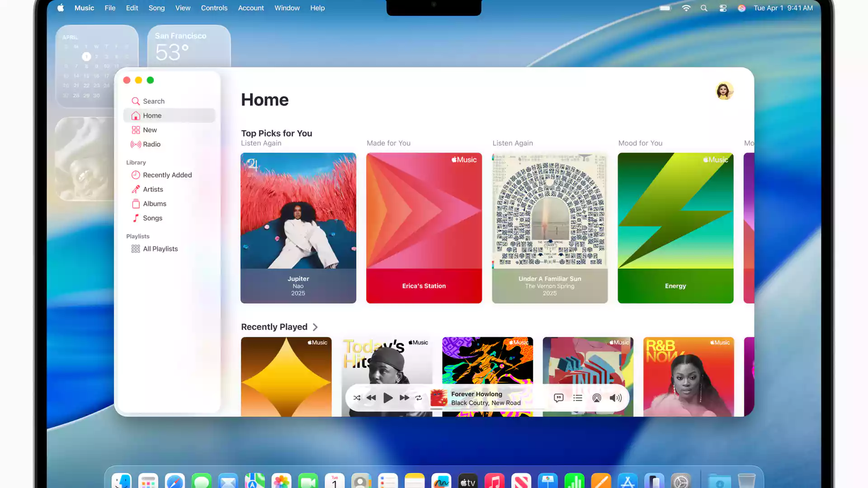This screenshot has height=488, width=868.
Task: Open Safari from the Dock
Action: [175, 481]
